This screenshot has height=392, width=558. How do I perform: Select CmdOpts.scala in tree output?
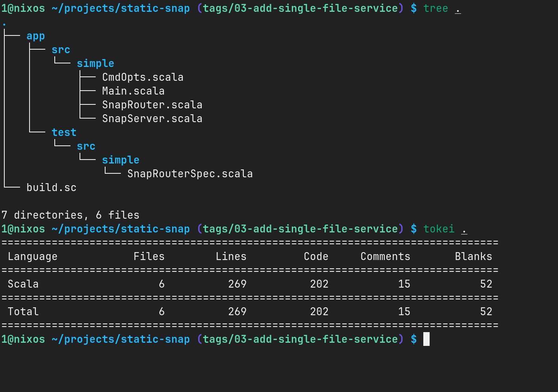tap(143, 77)
